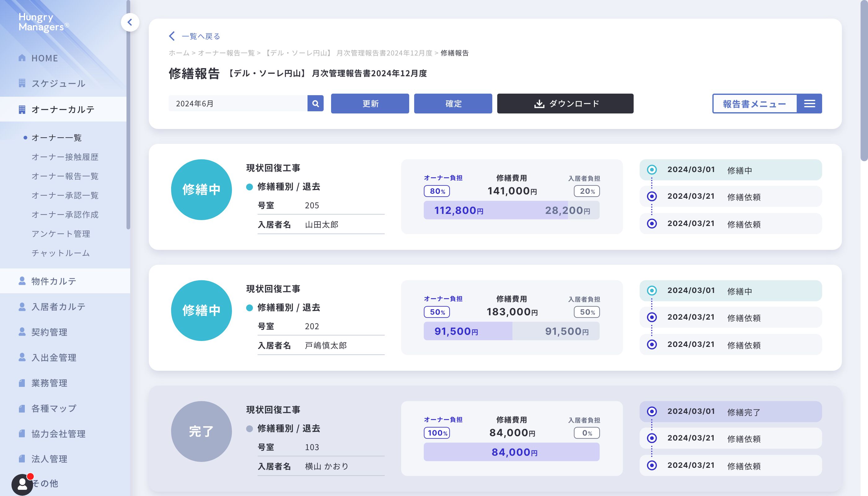Select the 2024/03/01 修繕中 marker for room 205
The width and height of the screenshot is (868, 496).
point(652,170)
